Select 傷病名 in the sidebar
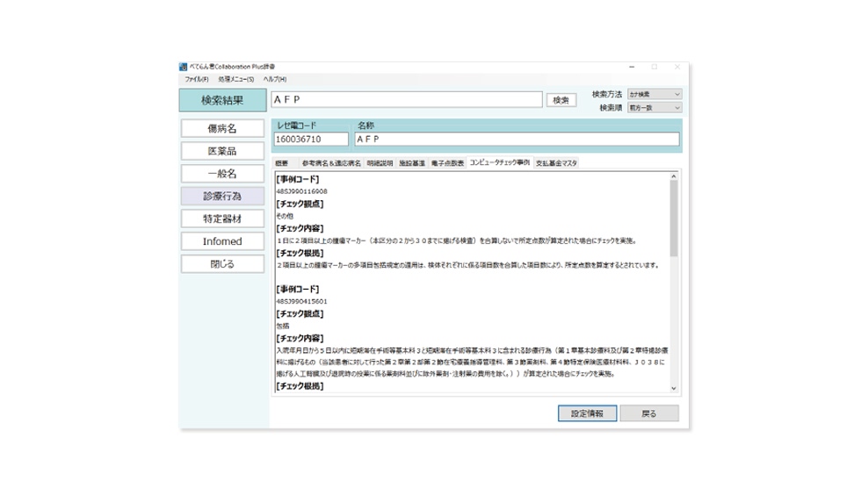 click(x=221, y=128)
